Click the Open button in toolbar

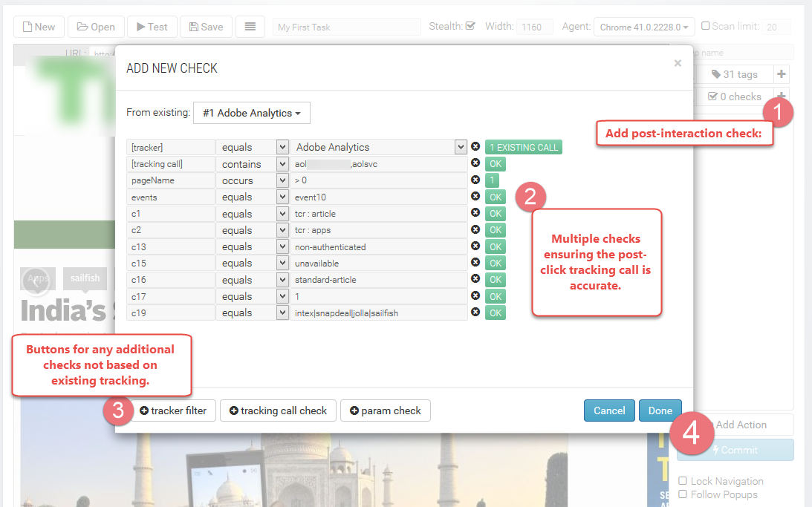96,27
